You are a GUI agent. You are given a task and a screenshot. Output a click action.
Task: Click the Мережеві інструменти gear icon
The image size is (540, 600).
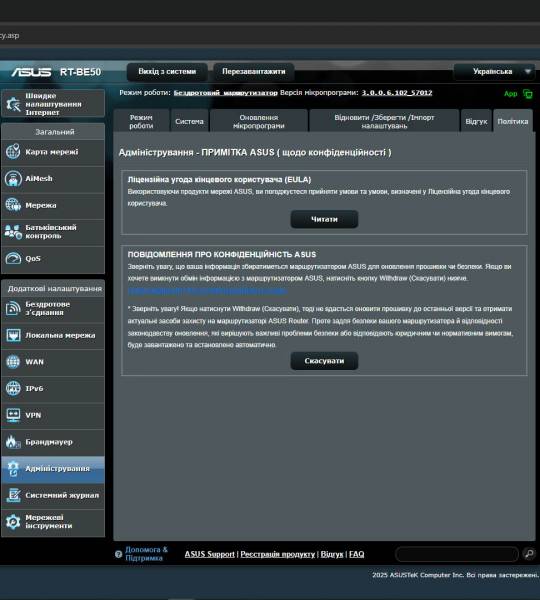pyautogui.click(x=13, y=522)
